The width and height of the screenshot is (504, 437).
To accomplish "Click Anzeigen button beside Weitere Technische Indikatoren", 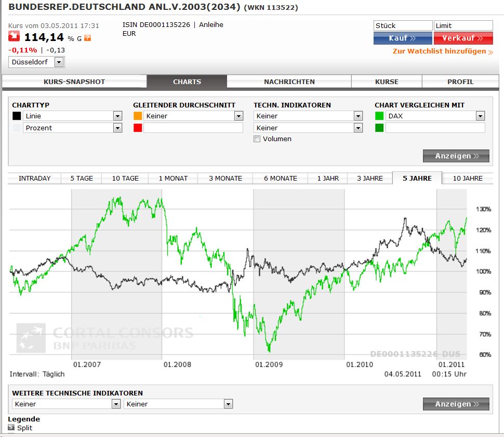I will [x=456, y=404].
